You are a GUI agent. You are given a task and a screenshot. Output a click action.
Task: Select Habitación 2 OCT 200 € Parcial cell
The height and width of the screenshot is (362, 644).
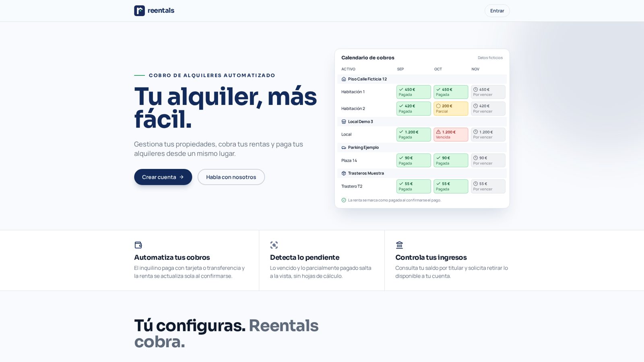[x=451, y=109]
